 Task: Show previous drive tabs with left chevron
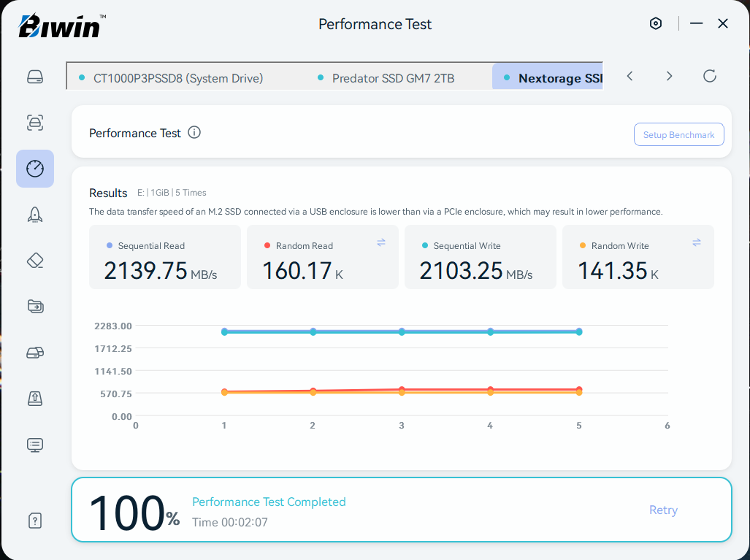(x=630, y=76)
